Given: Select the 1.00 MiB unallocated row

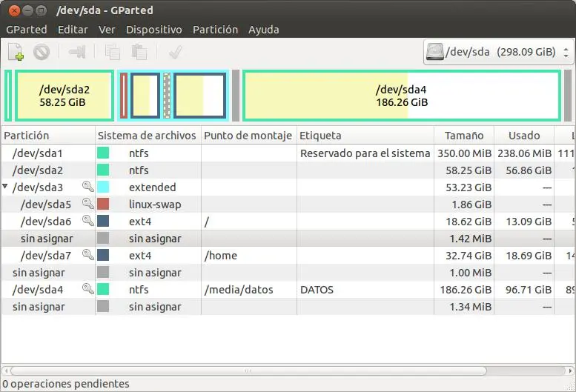Looking at the screenshot, I should (288, 273).
